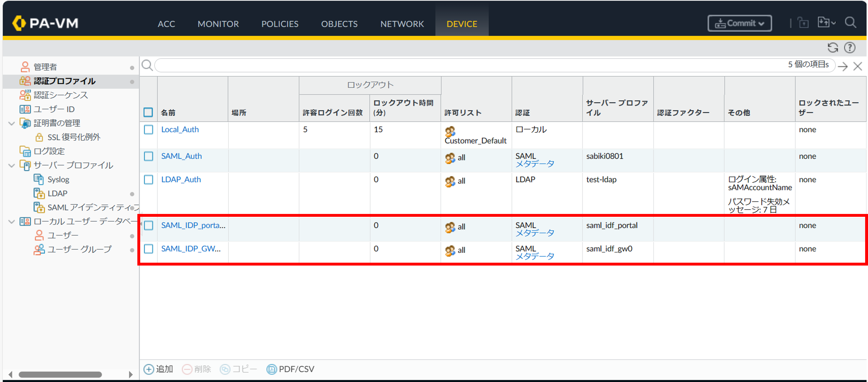Viewport: 868px width, 382px height.
Task: Collapse the 証明書の管理 tree node
Action: [11, 123]
